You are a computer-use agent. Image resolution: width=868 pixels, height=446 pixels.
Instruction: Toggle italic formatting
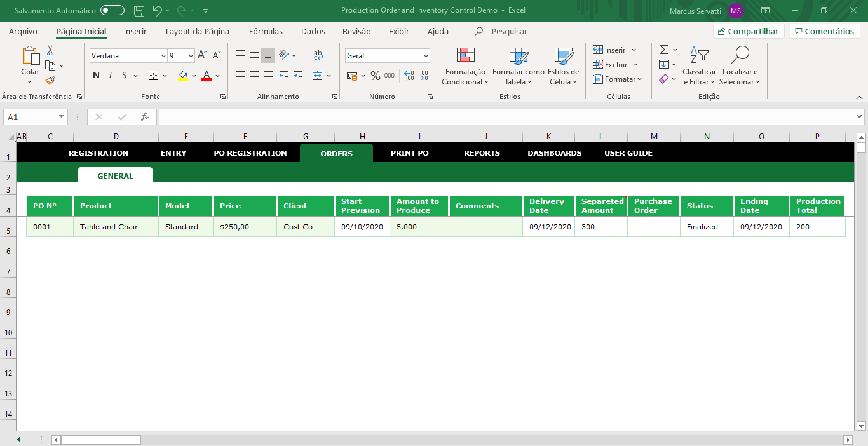coord(111,76)
